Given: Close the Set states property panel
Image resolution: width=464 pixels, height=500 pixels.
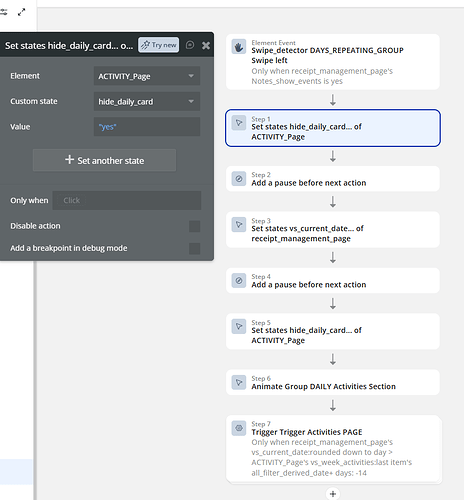Looking at the screenshot, I should (x=206, y=45).
